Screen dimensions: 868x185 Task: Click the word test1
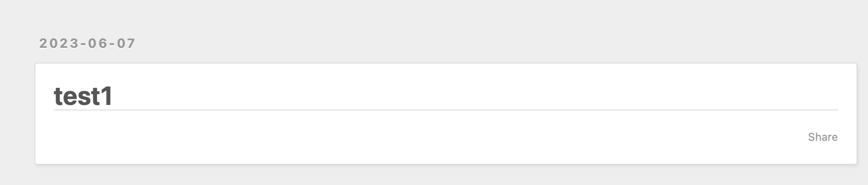[83, 97]
